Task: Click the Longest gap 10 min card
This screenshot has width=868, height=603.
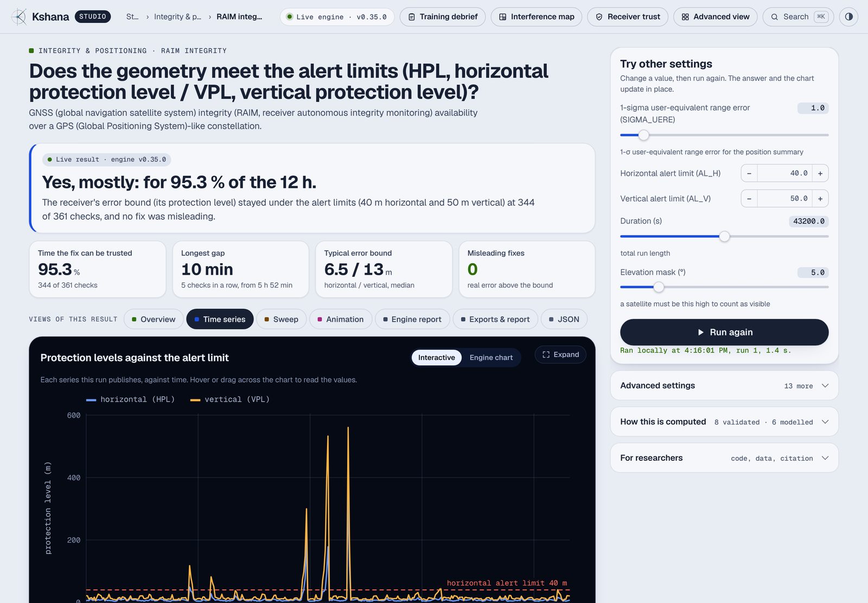Action: coord(240,269)
